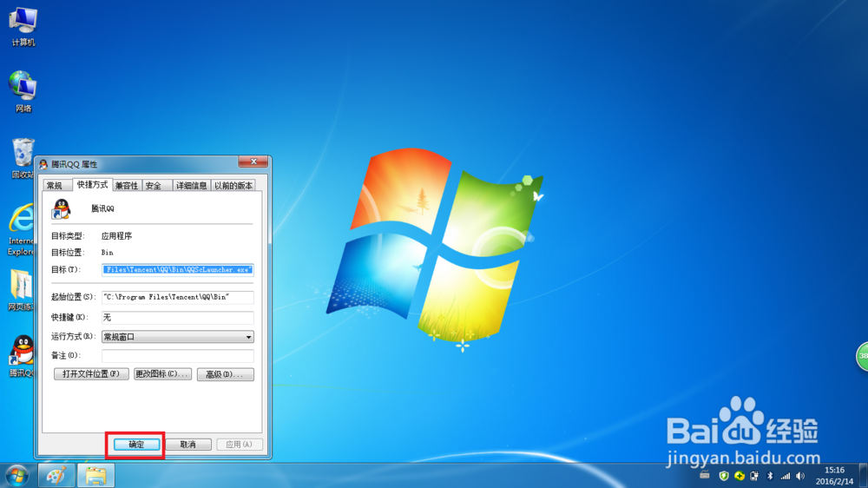Click the 应用程序 target type text
The height and width of the screenshot is (488, 868).
click(117, 236)
